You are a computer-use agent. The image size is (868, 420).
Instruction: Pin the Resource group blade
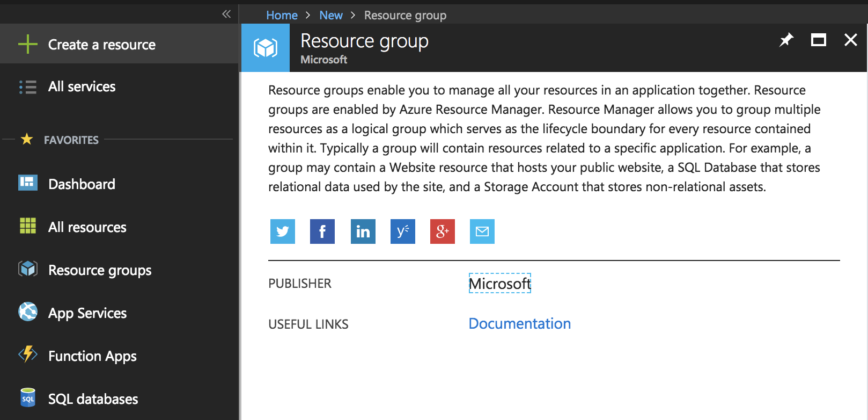tap(786, 40)
